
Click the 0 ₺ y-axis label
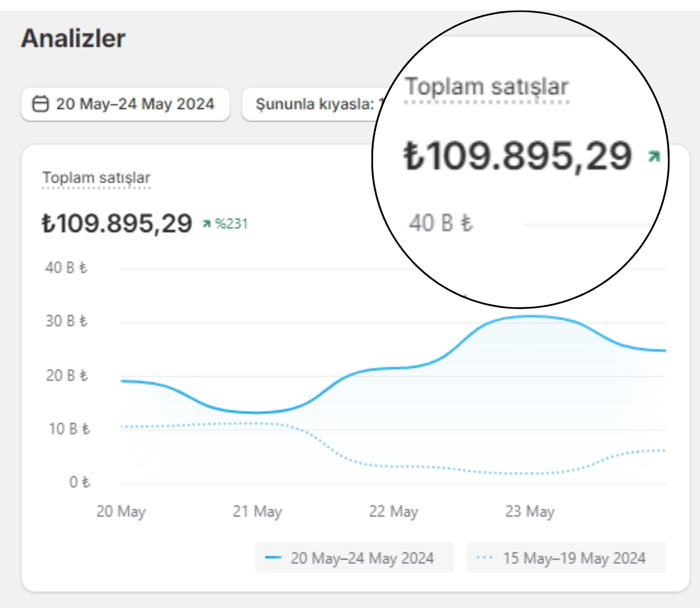pyautogui.click(x=79, y=482)
